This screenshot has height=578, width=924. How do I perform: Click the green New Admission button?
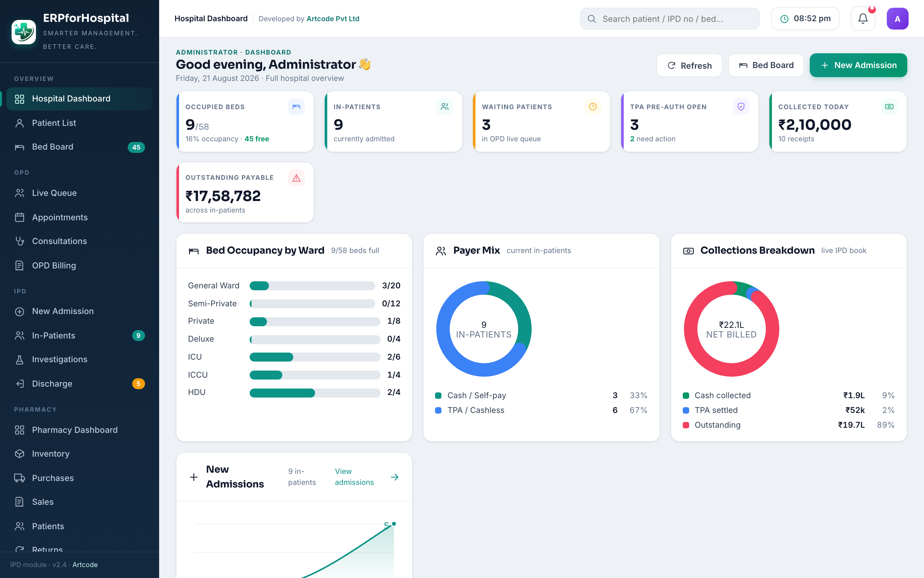858,66
